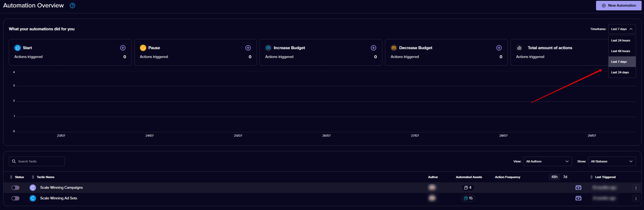Click the Scale Winning Campaigns purple icon

point(33,188)
